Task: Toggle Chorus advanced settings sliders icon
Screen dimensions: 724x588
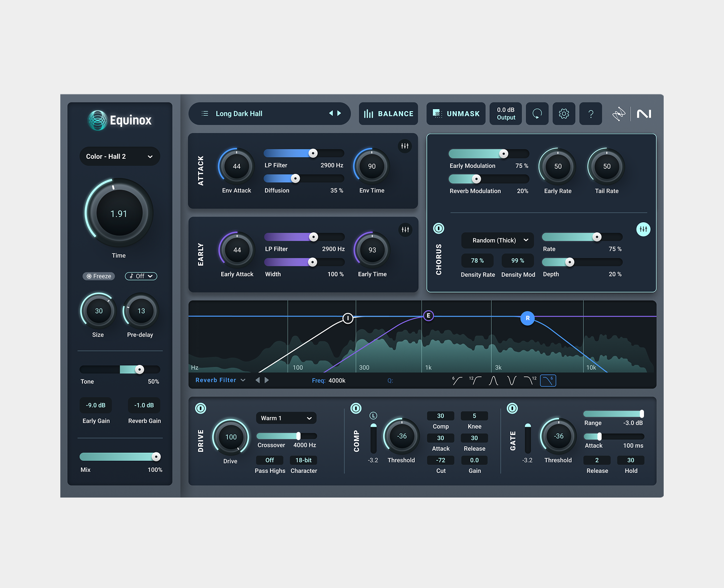Action: coord(643,229)
